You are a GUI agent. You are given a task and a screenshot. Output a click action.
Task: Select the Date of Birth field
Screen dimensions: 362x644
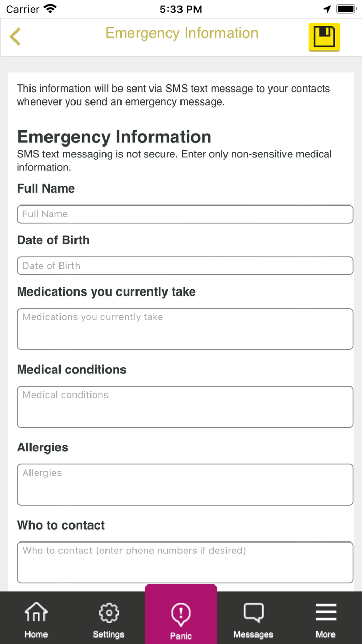point(185,266)
